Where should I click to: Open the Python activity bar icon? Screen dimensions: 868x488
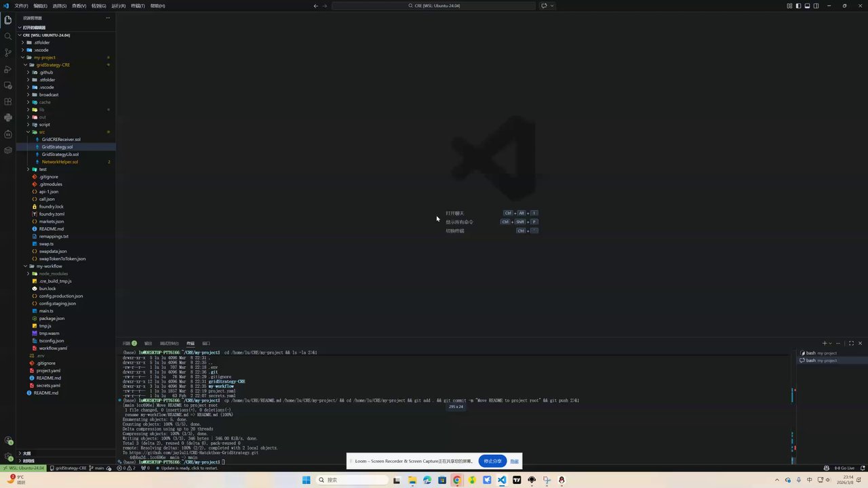8,118
